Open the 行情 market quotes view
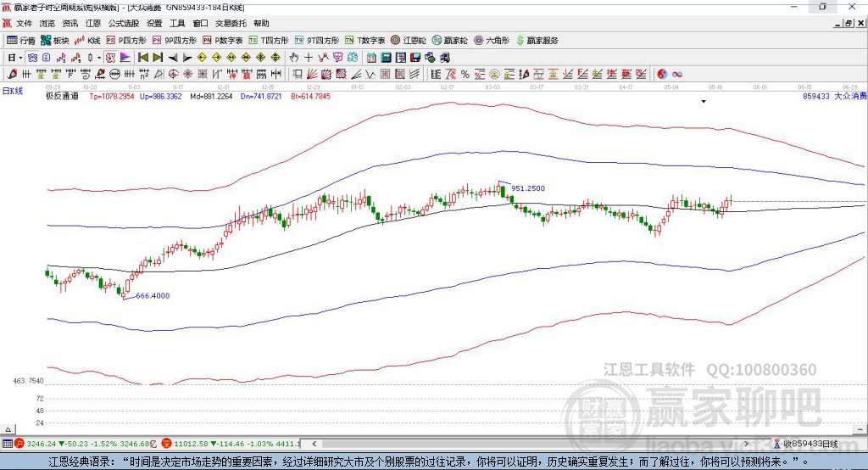This screenshot has width=868, height=470. point(21,41)
